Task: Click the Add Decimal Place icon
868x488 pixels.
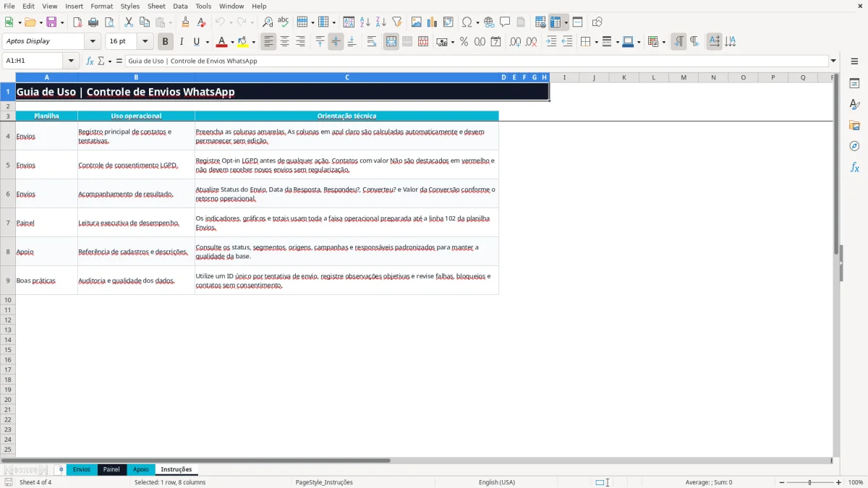Action: pos(515,42)
